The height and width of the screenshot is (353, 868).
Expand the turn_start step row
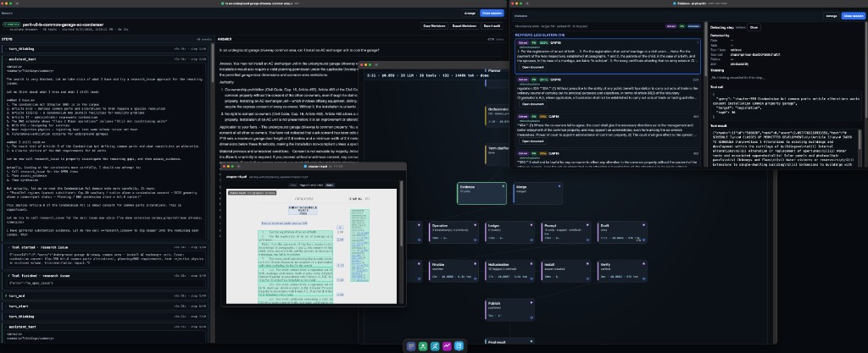tap(105, 306)
